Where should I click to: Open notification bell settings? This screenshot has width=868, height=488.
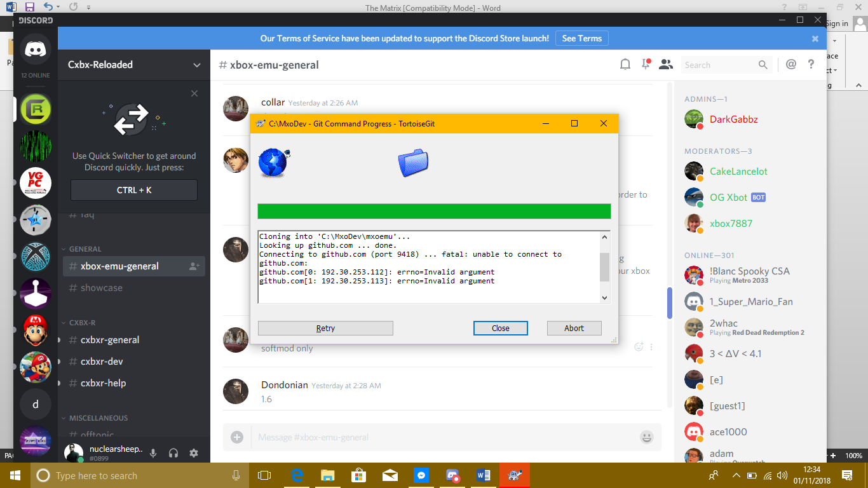(625, 64)
